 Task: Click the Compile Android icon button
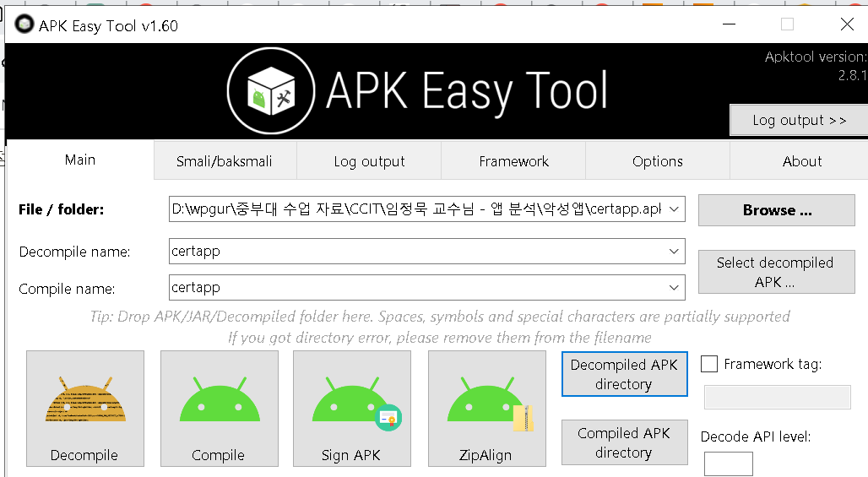tap(220, 409)
